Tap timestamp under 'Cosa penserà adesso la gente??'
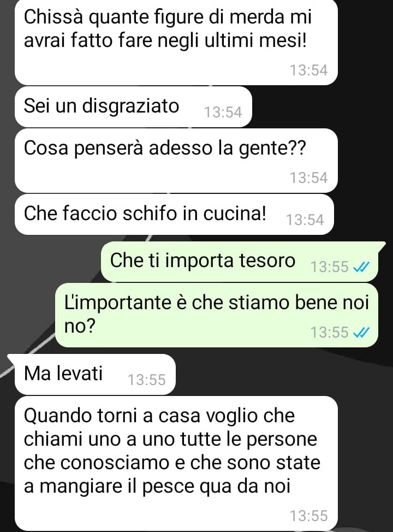Image resolution: width=393 pixels, height=532 pixels. [308, 178]
